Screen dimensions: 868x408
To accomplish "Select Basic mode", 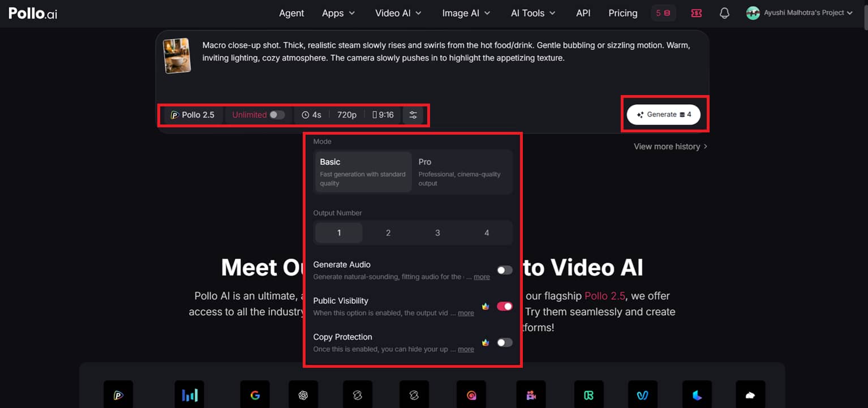I will (x=363, y=172).
